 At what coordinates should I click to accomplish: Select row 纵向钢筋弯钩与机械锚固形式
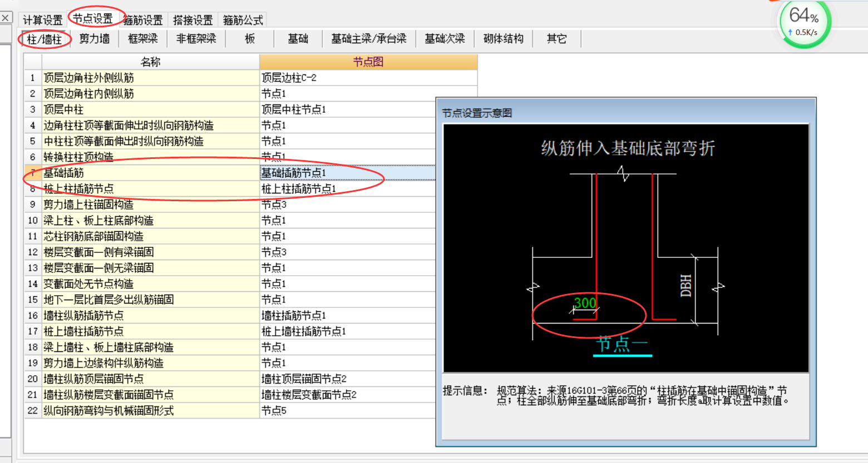[x=150, y=411]
